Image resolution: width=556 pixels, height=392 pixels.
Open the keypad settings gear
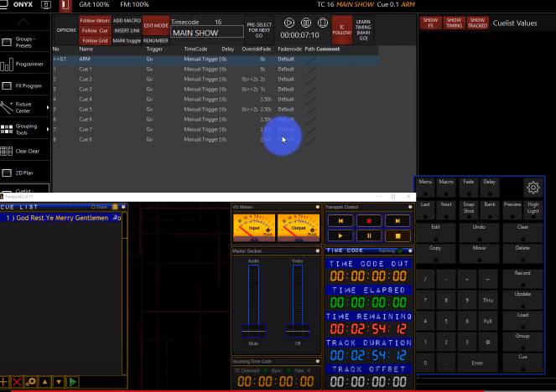click(532, 187)
